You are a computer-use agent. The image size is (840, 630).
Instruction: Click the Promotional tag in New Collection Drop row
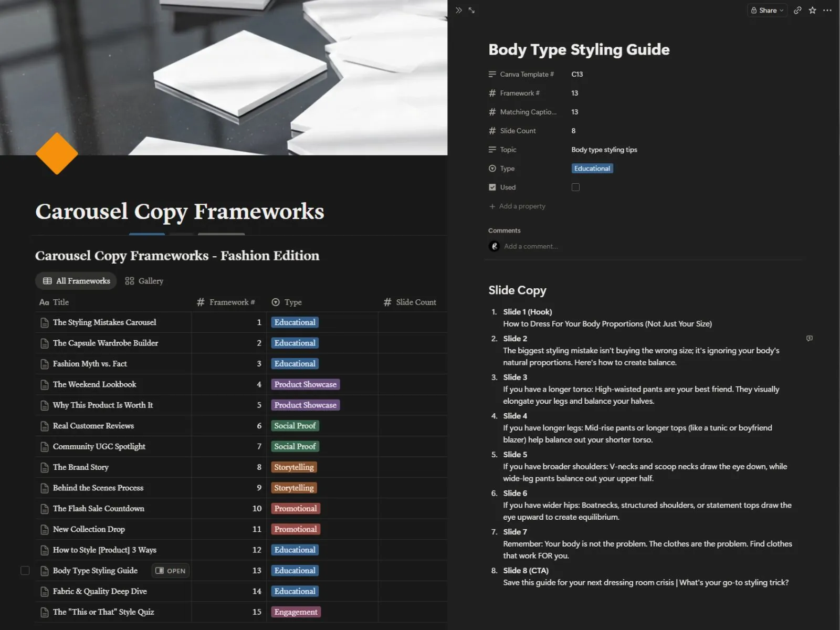pyautogui.click(x=296, y=529)
